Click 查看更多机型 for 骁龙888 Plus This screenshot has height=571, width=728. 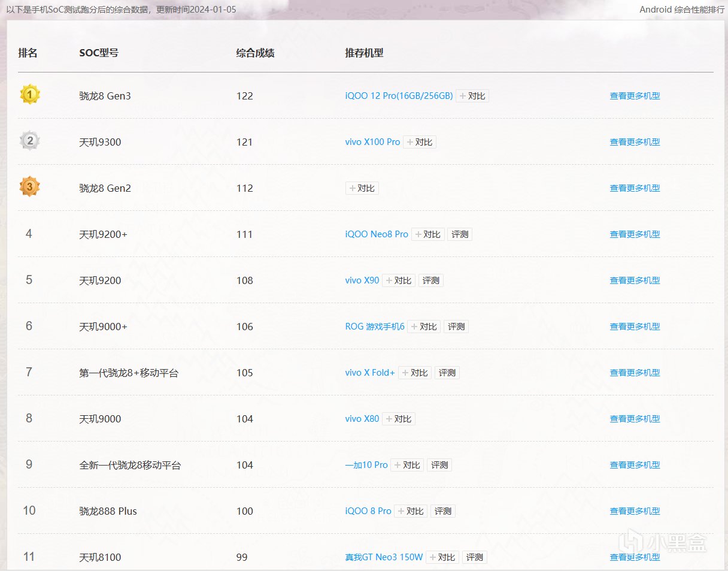[635, 511]
